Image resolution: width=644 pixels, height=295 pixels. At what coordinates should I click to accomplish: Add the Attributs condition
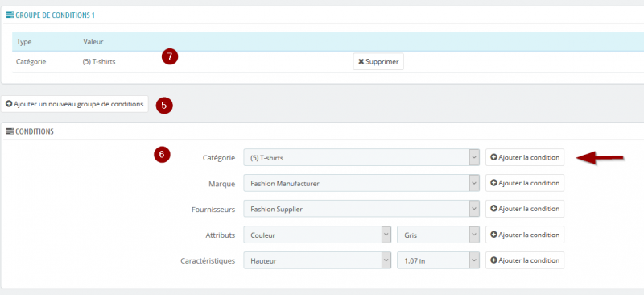(x=525, y=235)
